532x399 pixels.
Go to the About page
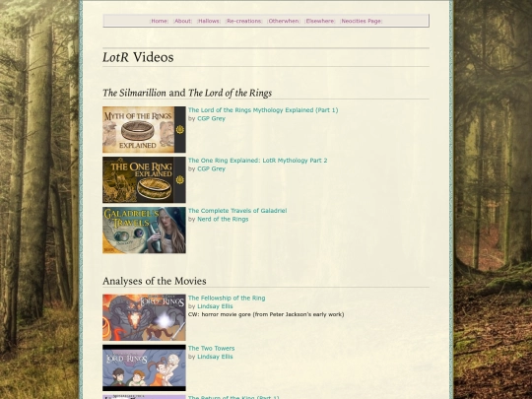coord(182,21)
